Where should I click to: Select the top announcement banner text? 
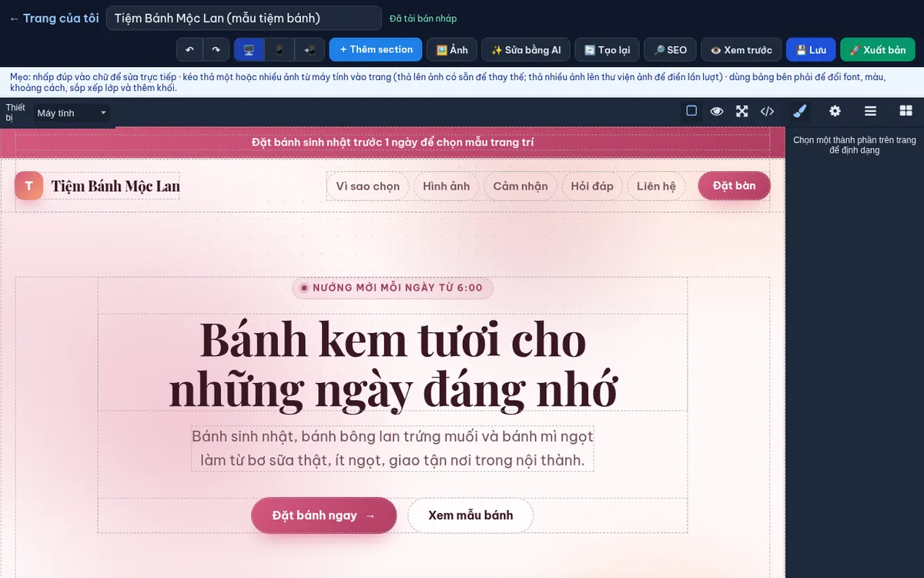coord(393,142)
